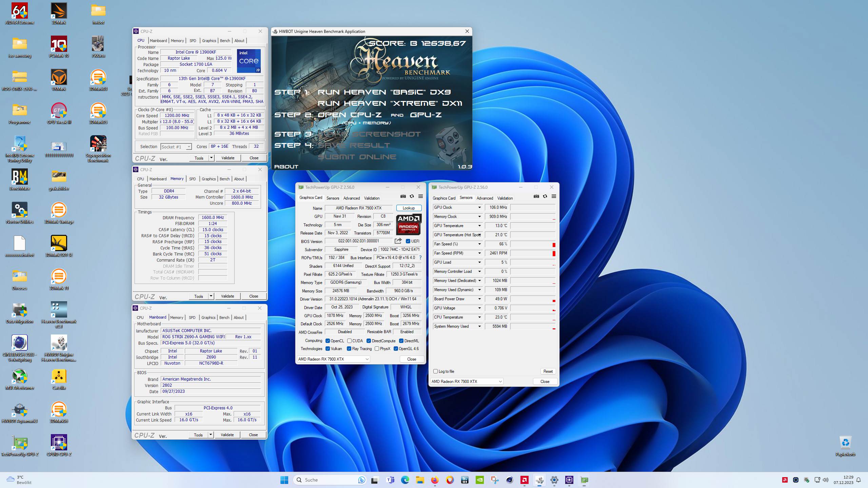Screen dimensions: 868x488
Task: Toggle the Ray Tracing checkbox
Action: (349, 349)
